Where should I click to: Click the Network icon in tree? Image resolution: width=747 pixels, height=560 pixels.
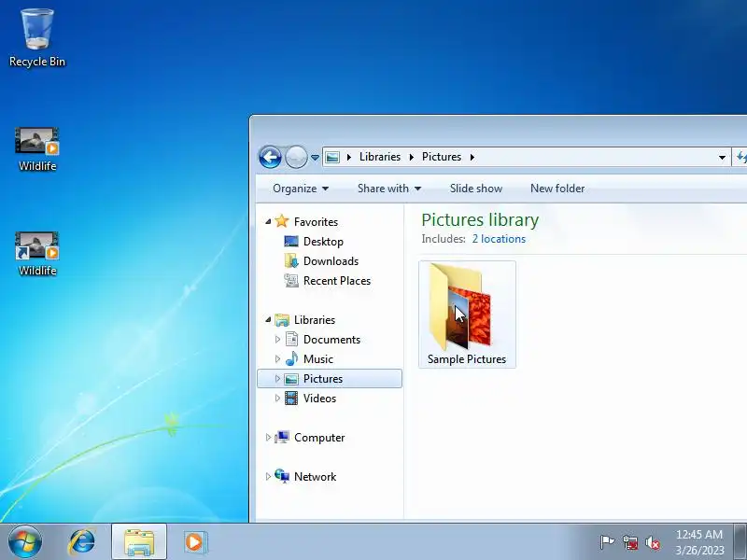click(x=282, y=476)
